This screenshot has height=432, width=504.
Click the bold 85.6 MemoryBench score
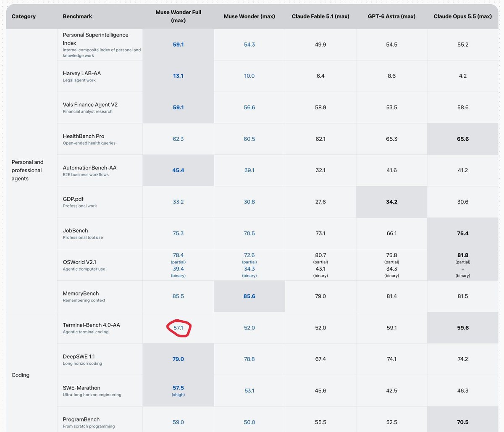(249, 296)
